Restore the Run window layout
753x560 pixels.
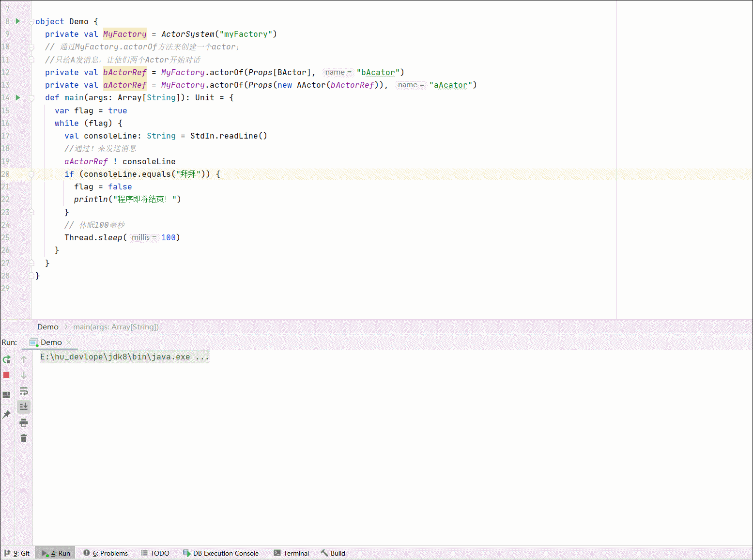(x=6, y=395)
